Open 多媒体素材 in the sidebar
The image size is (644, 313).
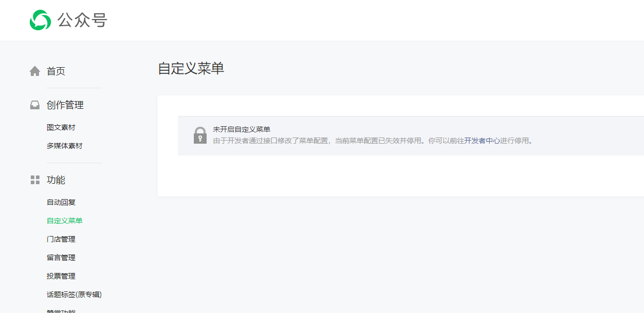point(65,146)
